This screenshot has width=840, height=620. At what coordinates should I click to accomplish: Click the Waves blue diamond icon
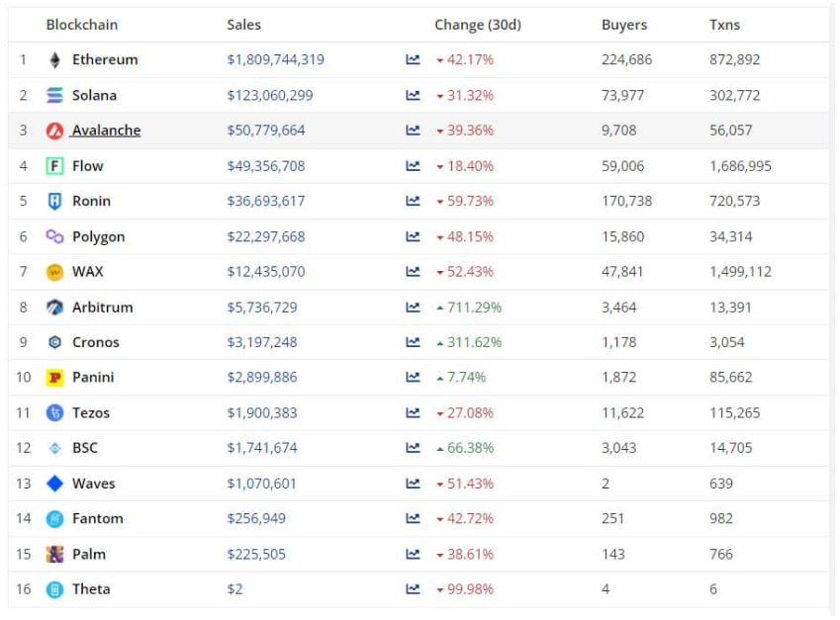click(54, 484)
